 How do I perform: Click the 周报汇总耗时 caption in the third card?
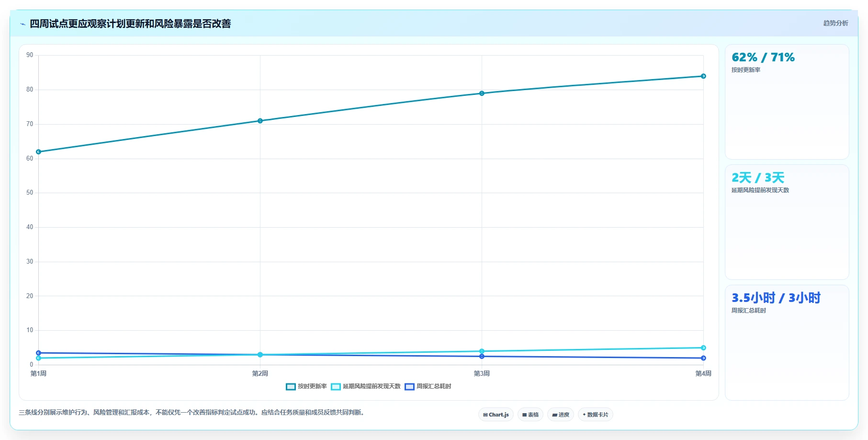coord(749,311)
